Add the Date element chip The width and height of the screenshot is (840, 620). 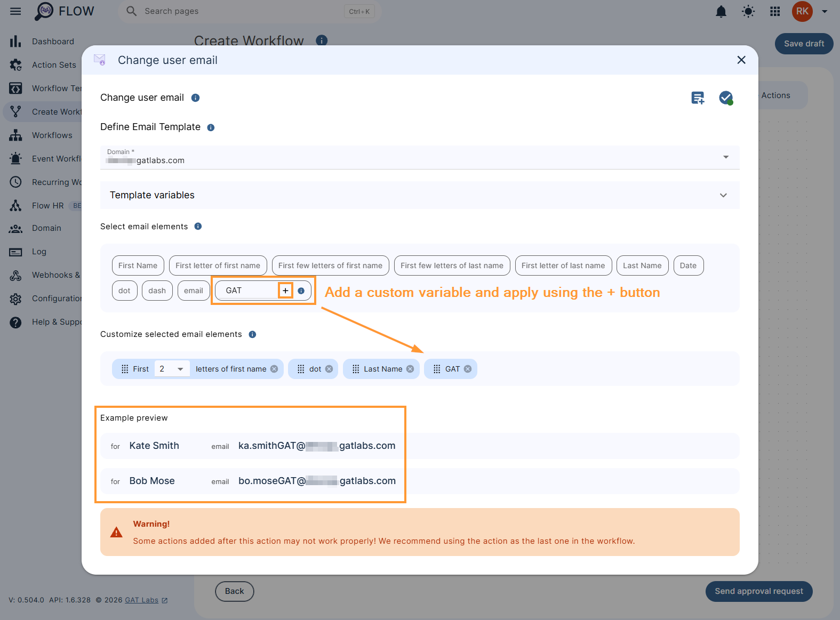tap(688, 265)
